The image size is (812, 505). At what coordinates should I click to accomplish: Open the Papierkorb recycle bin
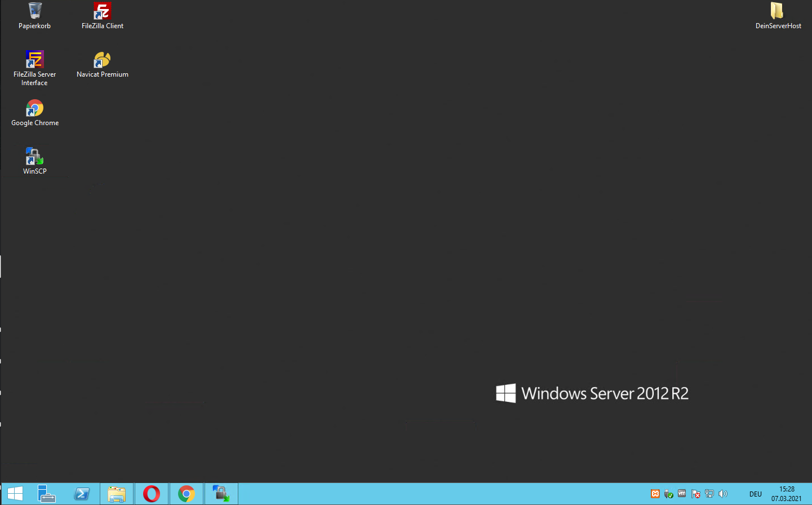(34, 10)
